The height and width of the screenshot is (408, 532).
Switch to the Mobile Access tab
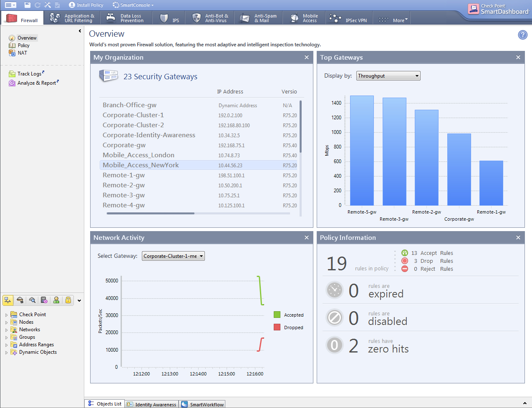305,18
